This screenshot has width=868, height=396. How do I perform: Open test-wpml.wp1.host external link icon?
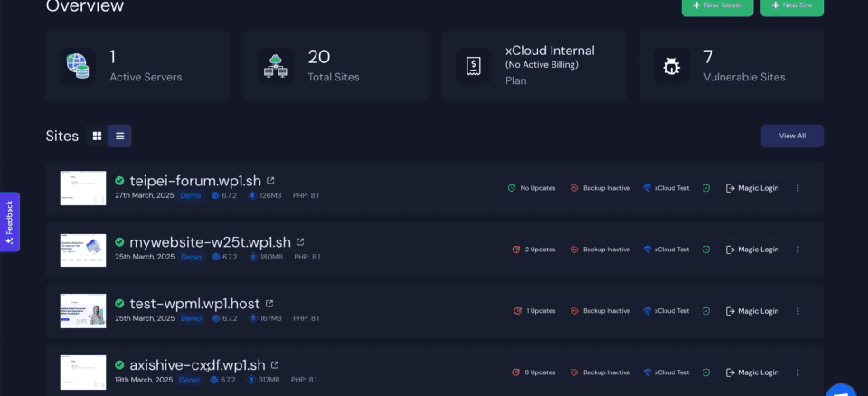pyautogui.click(x=269, y=304)
